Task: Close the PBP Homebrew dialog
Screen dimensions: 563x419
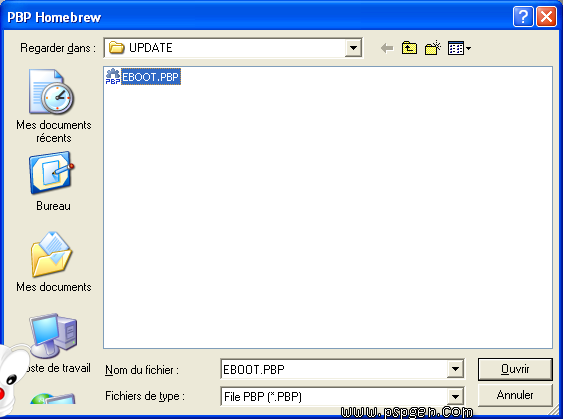Action: point(546,17)
